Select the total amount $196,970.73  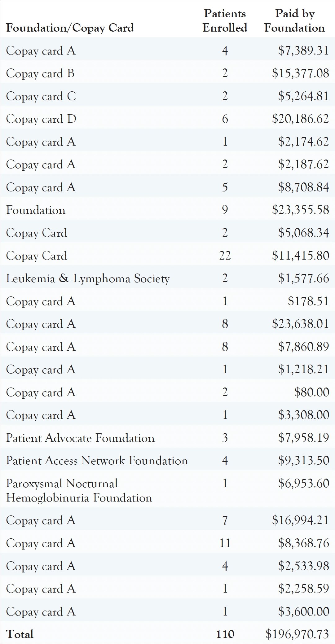coord(297,634)
